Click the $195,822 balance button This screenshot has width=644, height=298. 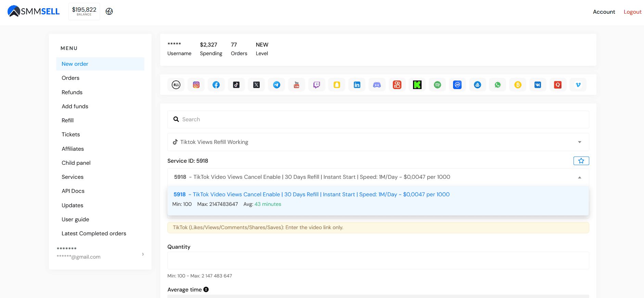point(84,11)
